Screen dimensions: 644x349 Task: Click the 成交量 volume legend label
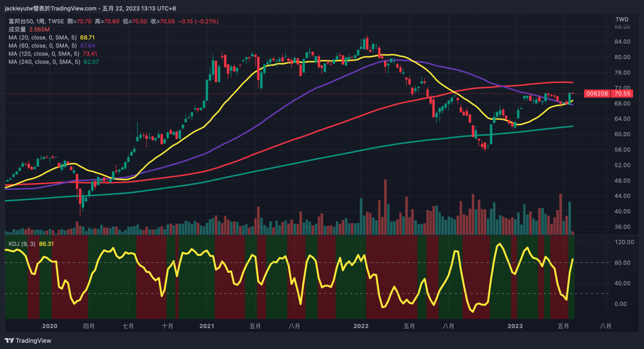[17, 29]
